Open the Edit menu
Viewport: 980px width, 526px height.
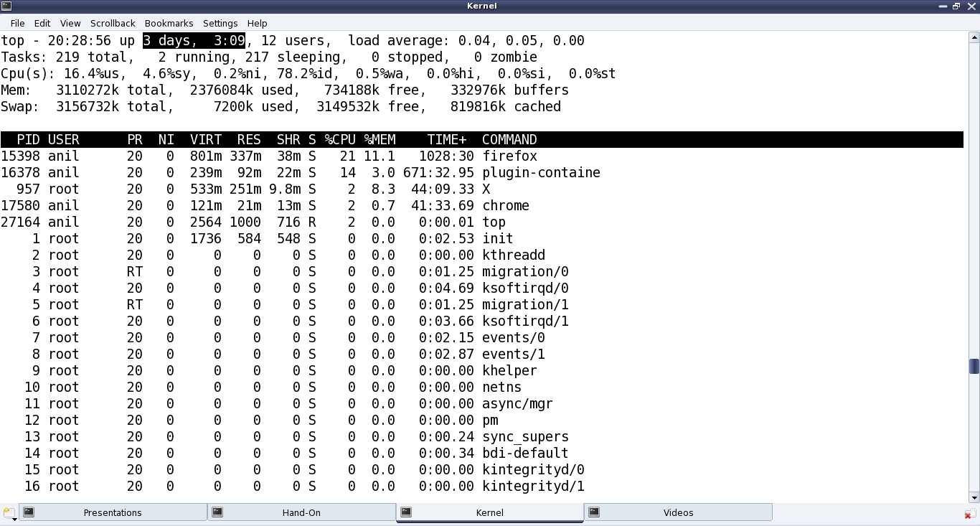coord(42,23)
